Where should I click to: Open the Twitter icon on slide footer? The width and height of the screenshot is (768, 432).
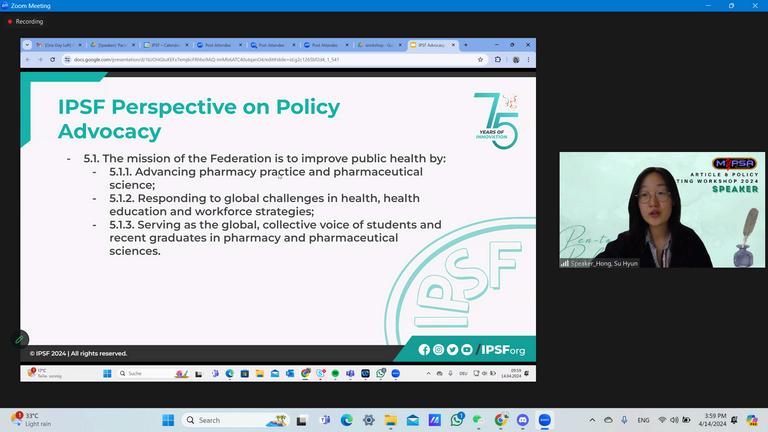(453, 350)
